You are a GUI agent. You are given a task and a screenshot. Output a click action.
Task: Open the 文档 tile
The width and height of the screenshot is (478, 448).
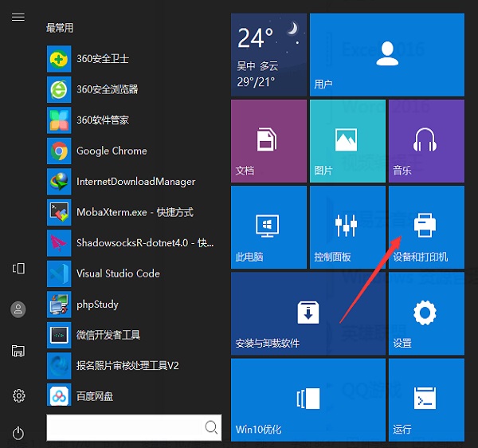coord(268,140)
